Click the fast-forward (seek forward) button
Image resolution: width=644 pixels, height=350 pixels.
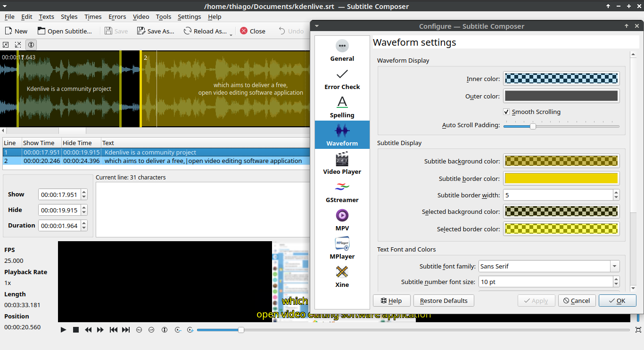100,330
